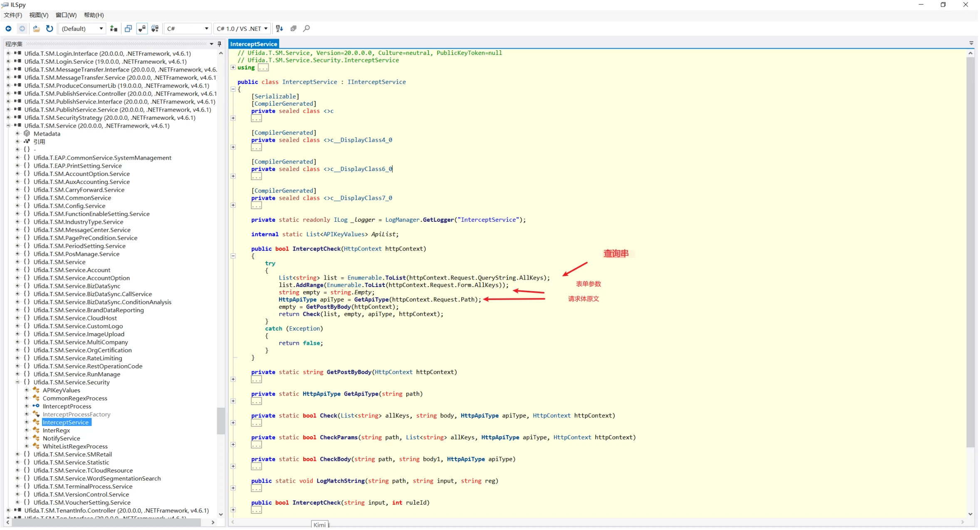This screenshot has width=980, height=530.
Task: Open the 文件(F) menu
Action: [13, 15]
